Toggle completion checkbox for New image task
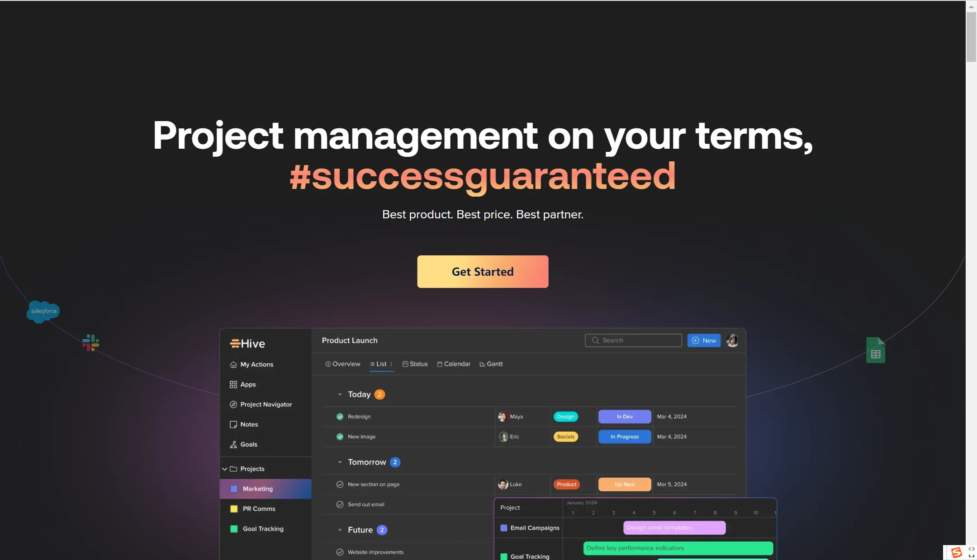The height and width of the screenshot is (560, 977). pos(340,437)
